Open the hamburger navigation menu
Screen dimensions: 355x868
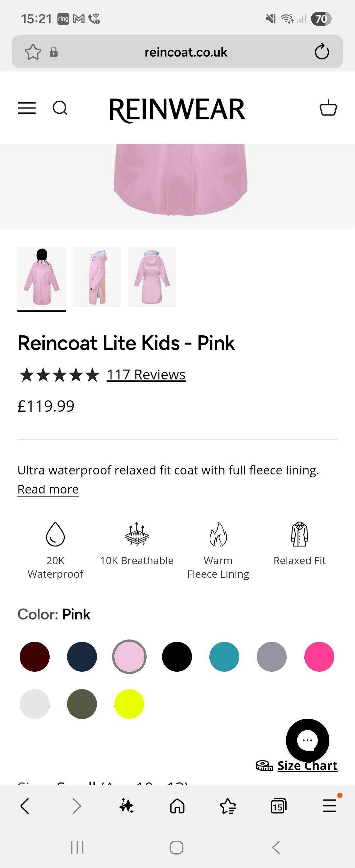(27, 108)
